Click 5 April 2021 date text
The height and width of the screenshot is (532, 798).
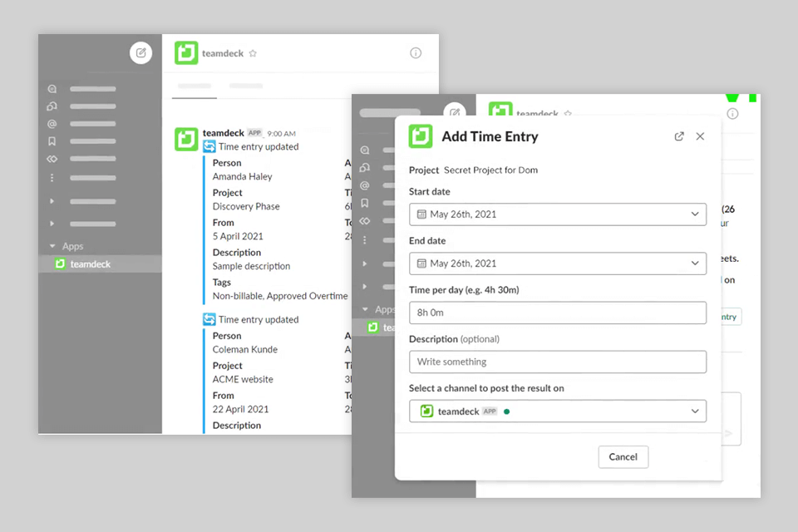pos(238,236)
